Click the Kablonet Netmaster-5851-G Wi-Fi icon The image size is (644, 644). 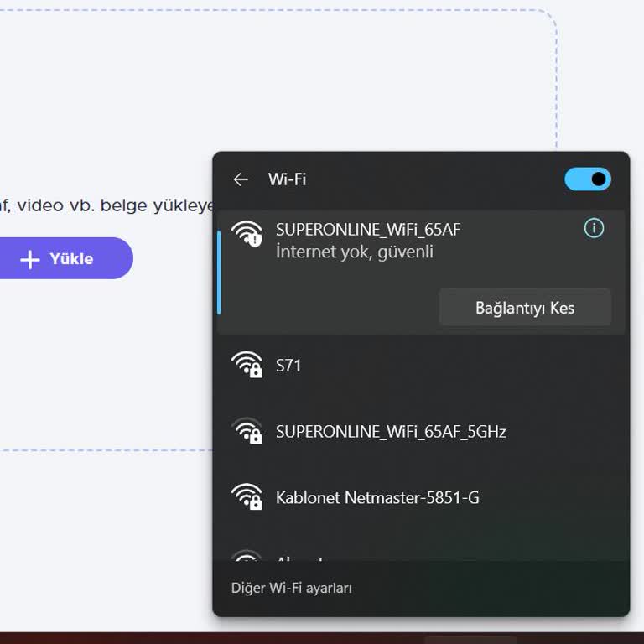tap(247, 496)
